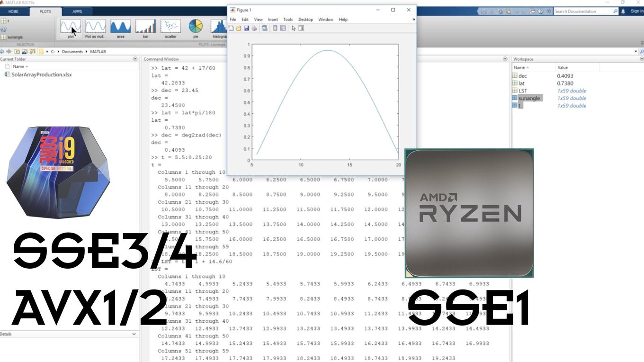This screenshot has height=362, width=644.
Task: Click Paste icon in MATLAB quick access toolbar
Action: (x=508, y=11)
